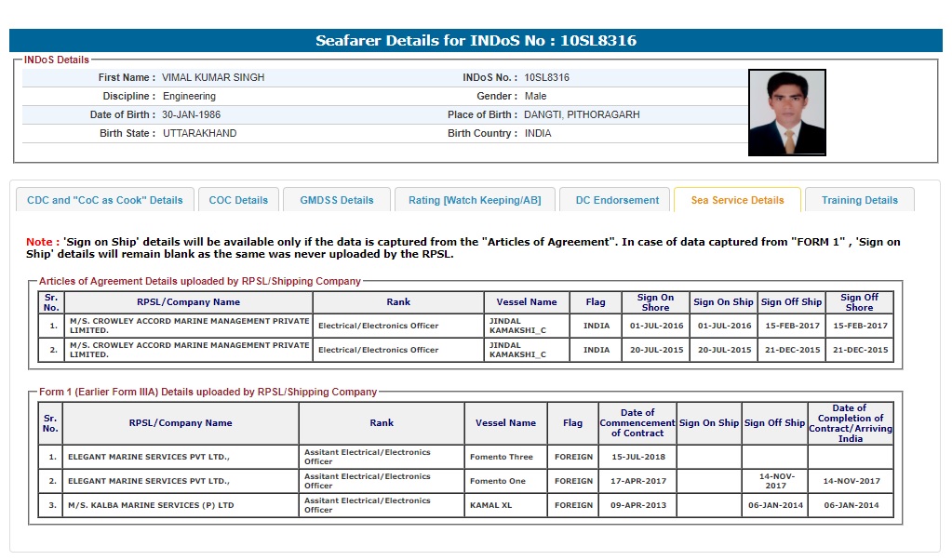
Task: Open the CDC and "CoC as Cook" Details tab
Action: click(105, 200)
